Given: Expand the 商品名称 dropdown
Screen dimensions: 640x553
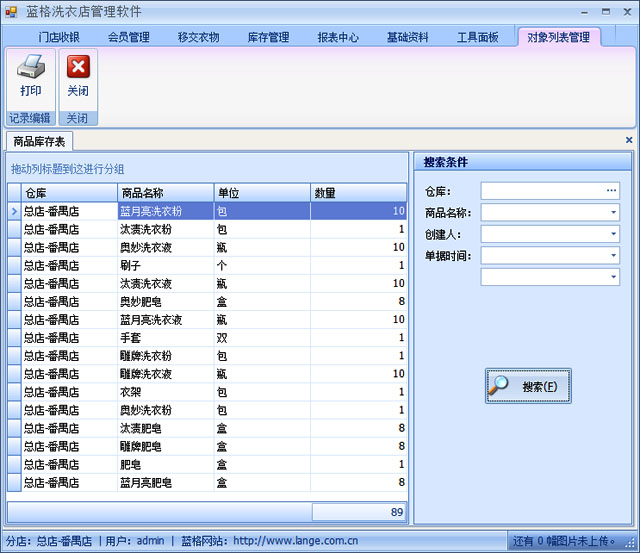Looking at the screenshot, I should pyautogui.click(x=613, y=212).
